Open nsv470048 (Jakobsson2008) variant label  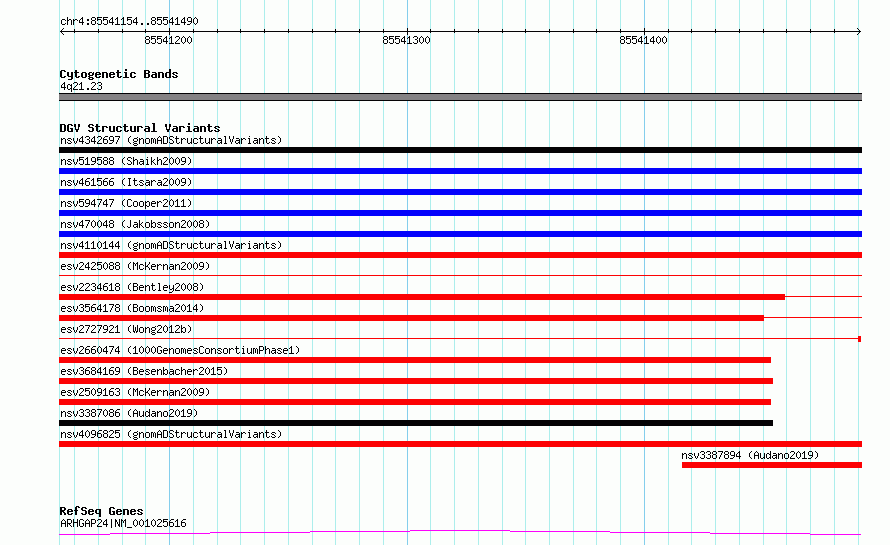(135, 224)
